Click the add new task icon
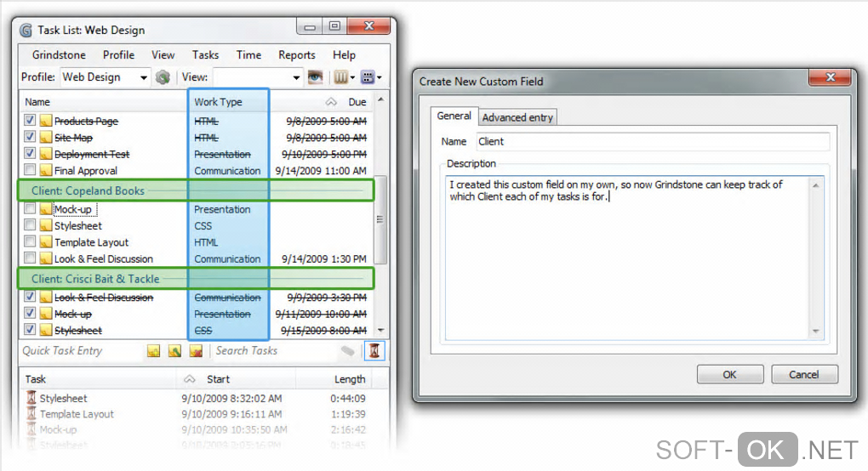The height and width of the screenshot is (471, 868). click(153, 350)
